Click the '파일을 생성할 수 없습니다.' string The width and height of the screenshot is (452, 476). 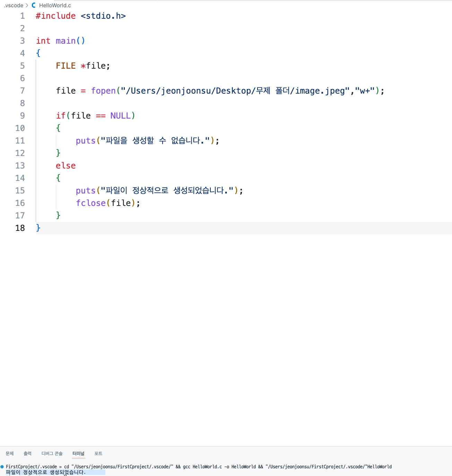point(155,141)
